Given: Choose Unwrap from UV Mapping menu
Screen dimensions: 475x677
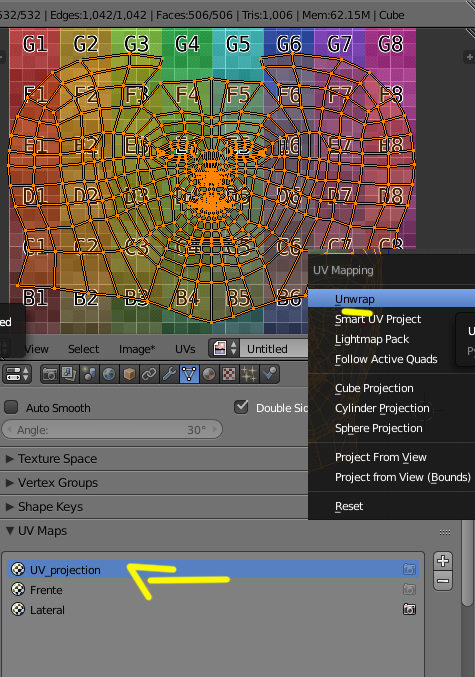Looking at the screenshot, I should [x=392, y=299].
